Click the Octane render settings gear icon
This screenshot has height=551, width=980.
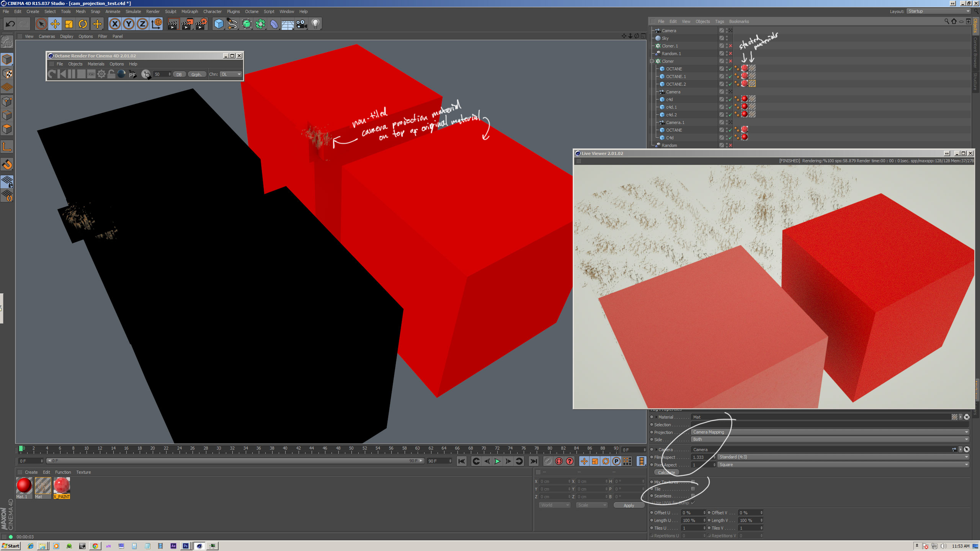tap(101, 74)
